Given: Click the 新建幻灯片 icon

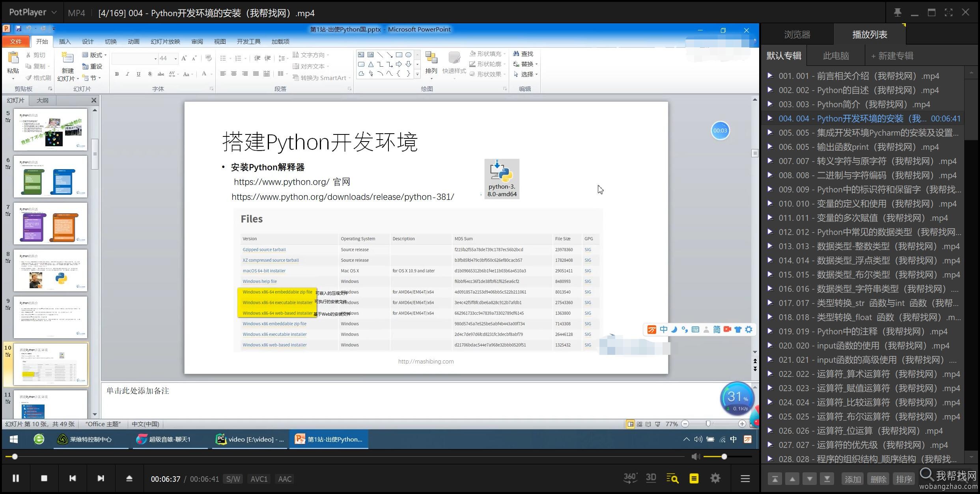Looking at the screenshot, I should click(x=67, y=58).
